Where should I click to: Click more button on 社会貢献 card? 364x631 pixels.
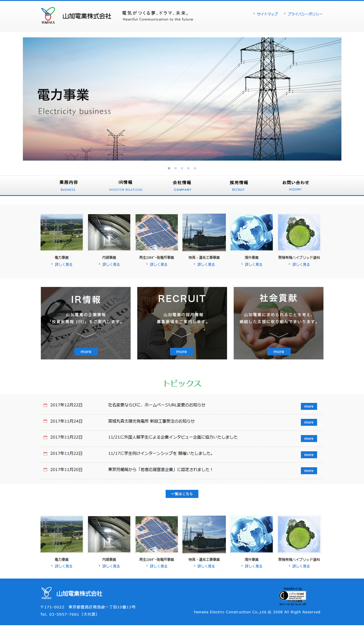tap(279, 351)
